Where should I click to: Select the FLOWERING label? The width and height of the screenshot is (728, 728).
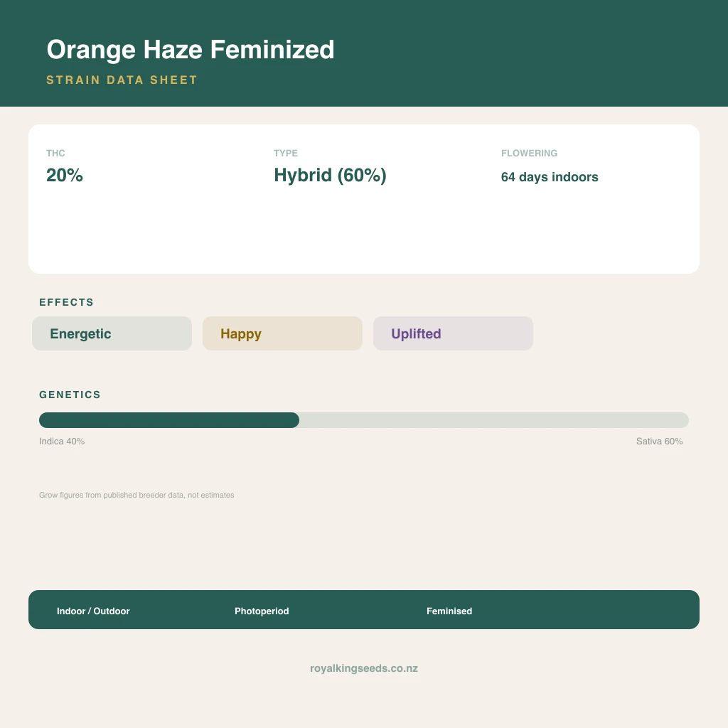click(x=529, y=154)
